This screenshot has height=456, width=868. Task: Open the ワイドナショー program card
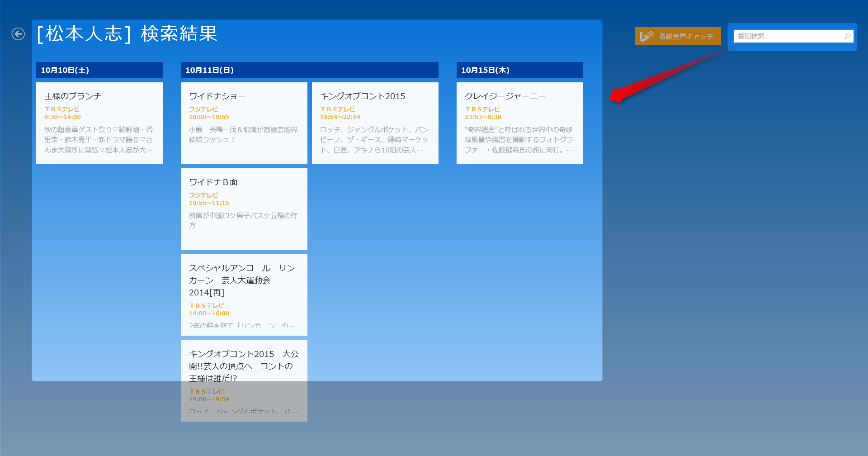(244, 123)
